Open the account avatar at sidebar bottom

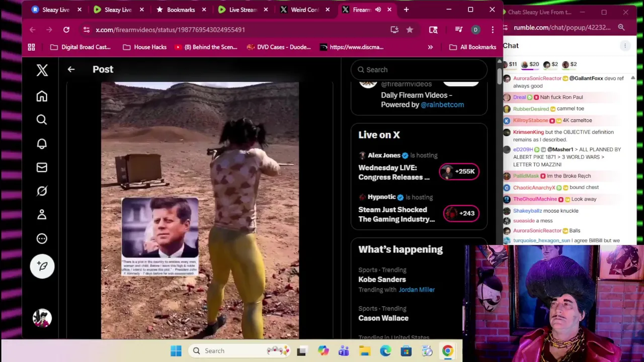[42, 318]
